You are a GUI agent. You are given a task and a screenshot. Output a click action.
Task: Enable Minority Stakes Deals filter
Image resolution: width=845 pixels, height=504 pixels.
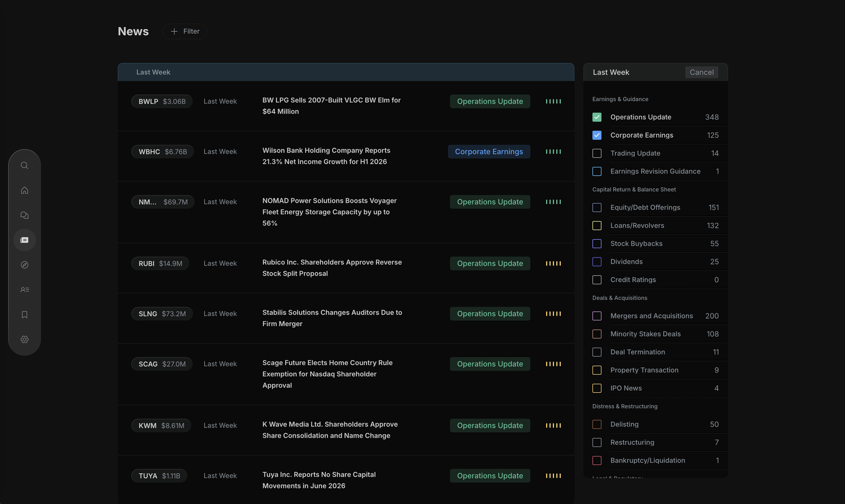pos(597,334)
